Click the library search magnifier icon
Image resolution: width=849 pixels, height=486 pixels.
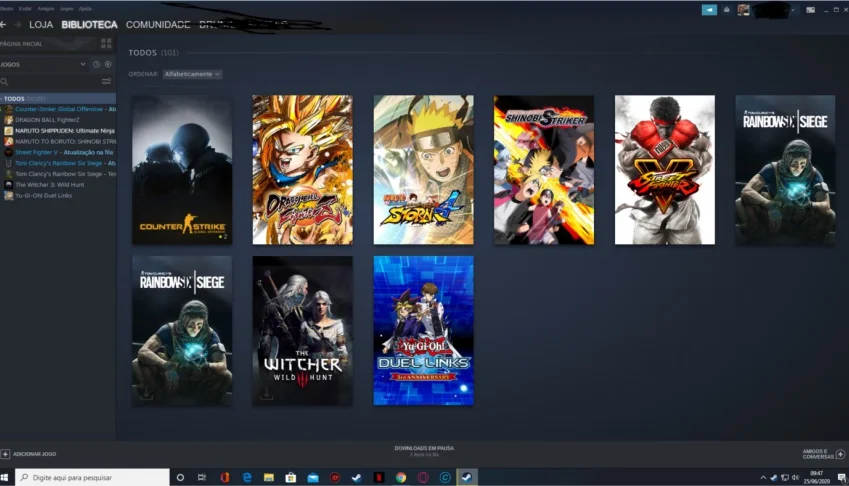pyautogui.click(x=4, y=81)
